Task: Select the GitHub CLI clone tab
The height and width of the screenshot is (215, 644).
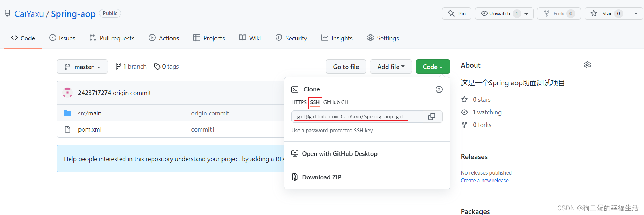Action: (x=336, y=102)
